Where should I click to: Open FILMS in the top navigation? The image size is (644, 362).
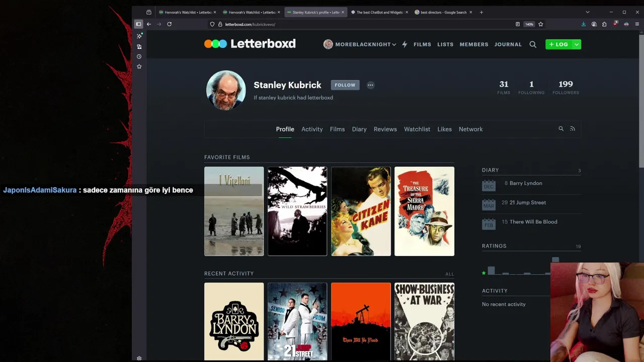click(x=422, y=44)
